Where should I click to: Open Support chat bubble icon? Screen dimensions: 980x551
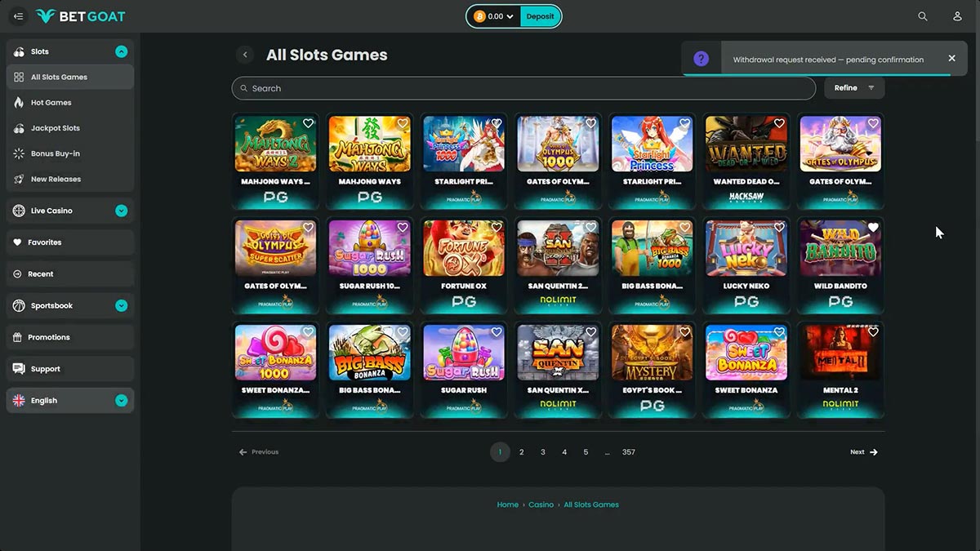(x=19, y=369)
